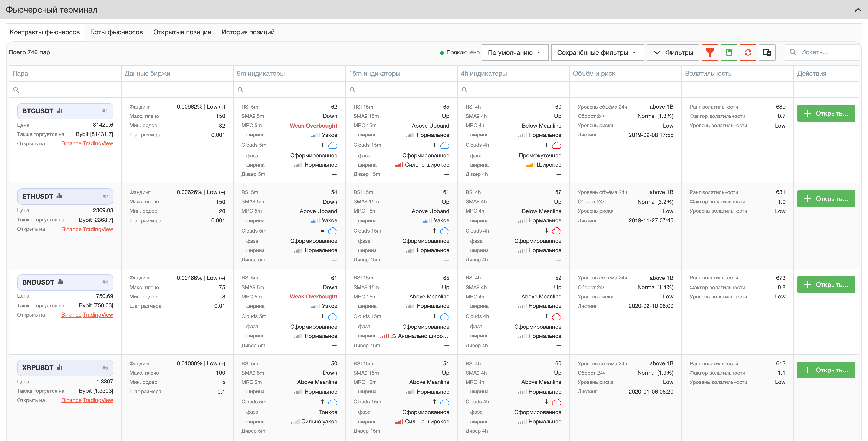The height and width of the screenshot is (441, 868).
Task: Click the red filter funnel icon
Action: coord(710,52)
